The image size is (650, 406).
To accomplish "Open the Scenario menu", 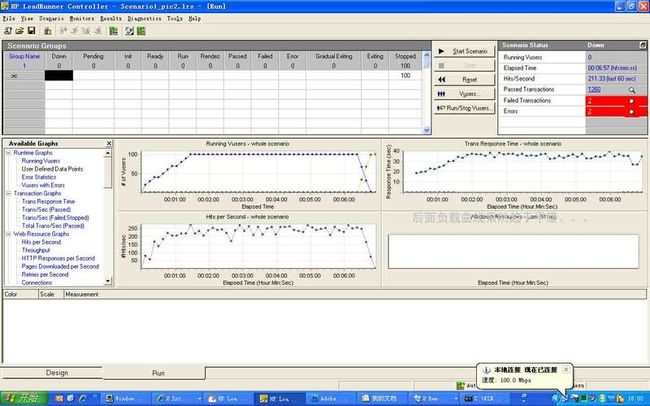I will [51, 19].
